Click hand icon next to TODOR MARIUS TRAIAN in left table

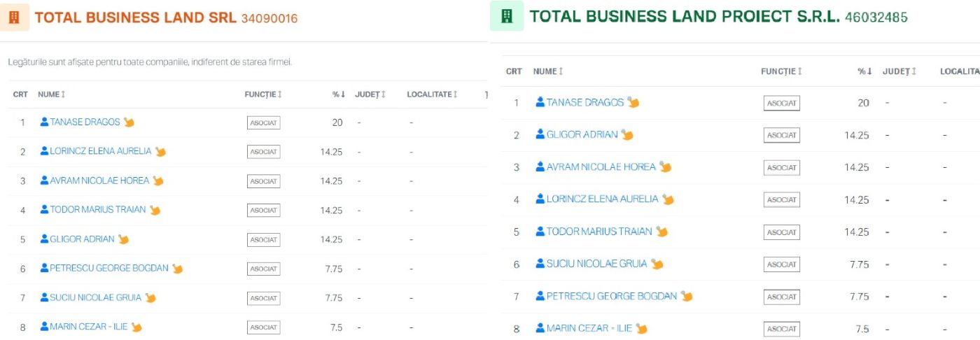[155, 210]
